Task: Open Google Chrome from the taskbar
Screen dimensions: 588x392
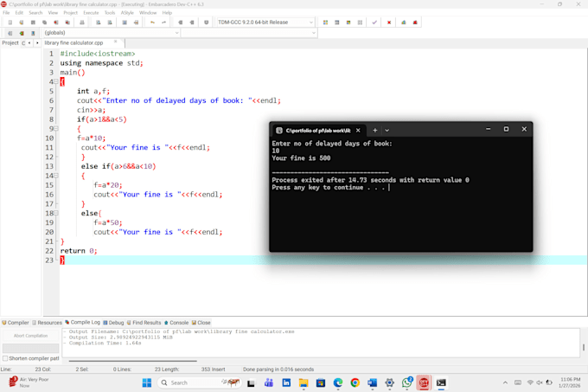Action: coord(355,382)
